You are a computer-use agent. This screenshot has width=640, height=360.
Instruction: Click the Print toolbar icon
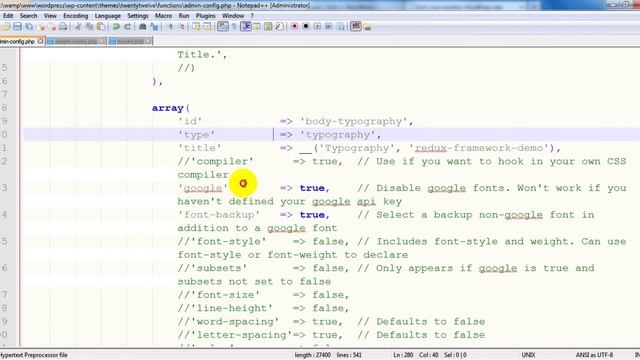tap(63, 27)
